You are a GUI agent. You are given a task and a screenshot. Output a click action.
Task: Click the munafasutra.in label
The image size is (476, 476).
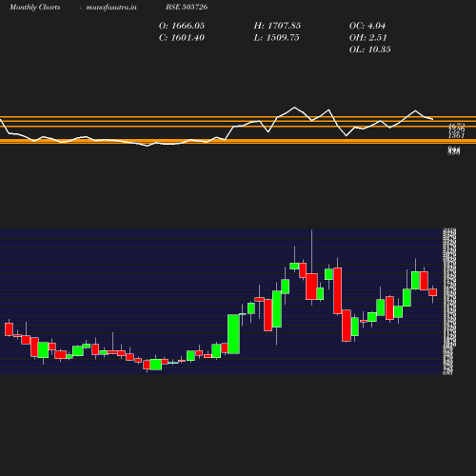point(111,7)
